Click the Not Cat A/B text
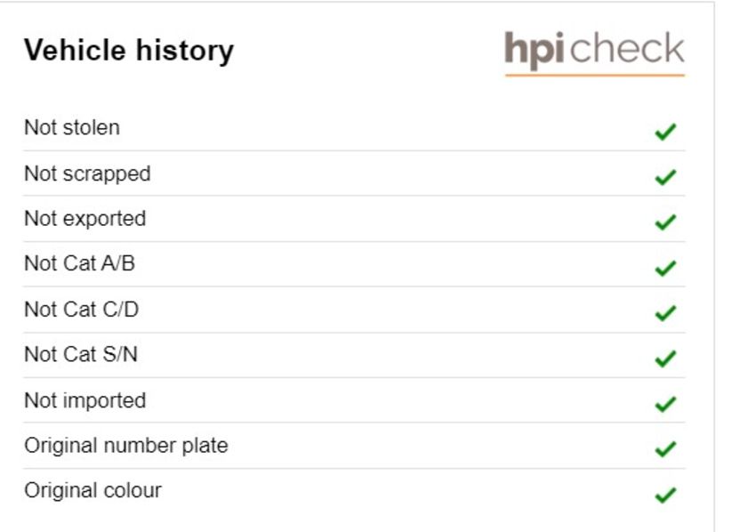The image size is (756, 532). 79,264
